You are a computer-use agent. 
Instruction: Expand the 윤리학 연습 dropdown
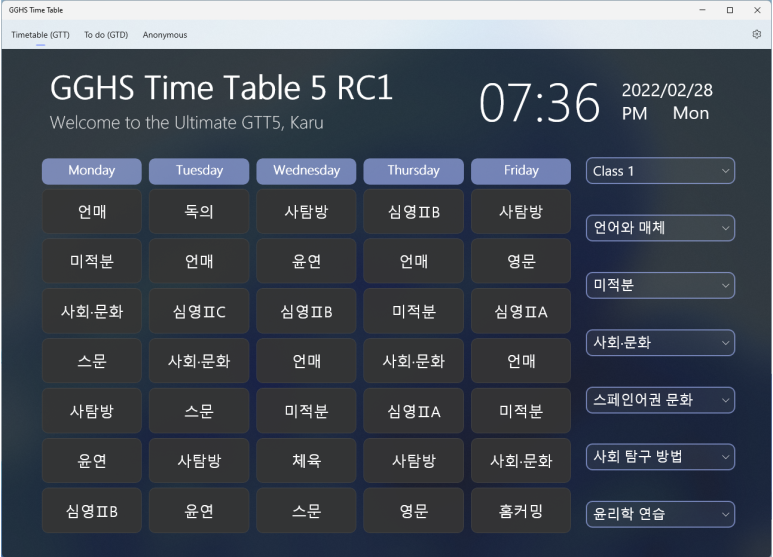pos(660,514)
